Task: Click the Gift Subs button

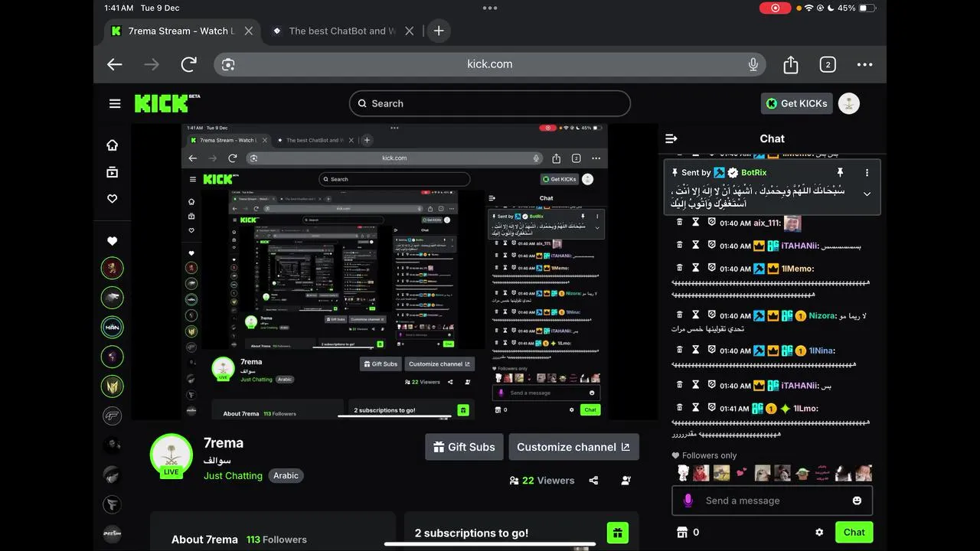Action: 463,447
